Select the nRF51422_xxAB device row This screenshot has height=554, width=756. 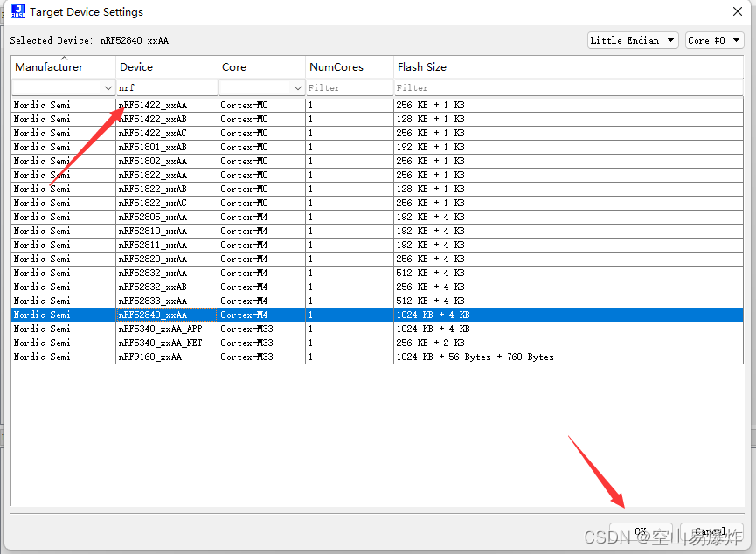coord(377,119)
